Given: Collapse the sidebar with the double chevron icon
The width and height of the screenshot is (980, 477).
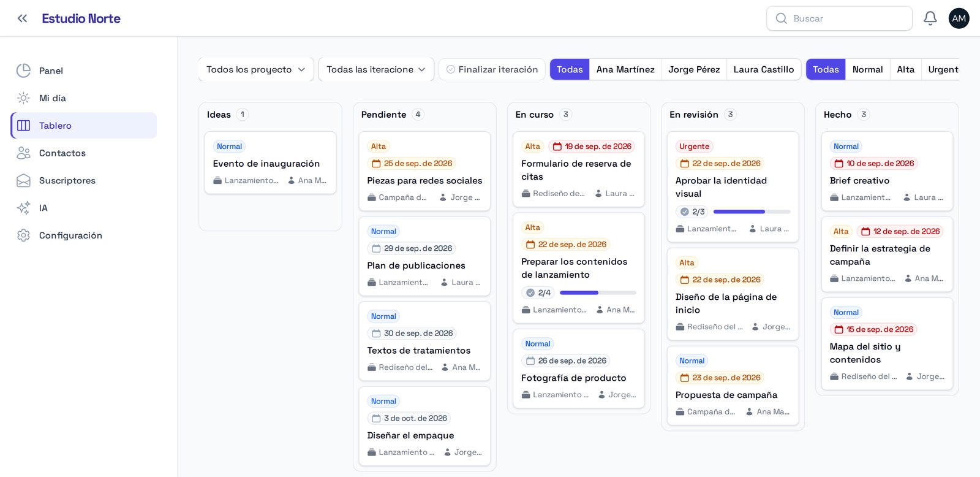Looking at the screenshot, I should [x=22, y=18].
